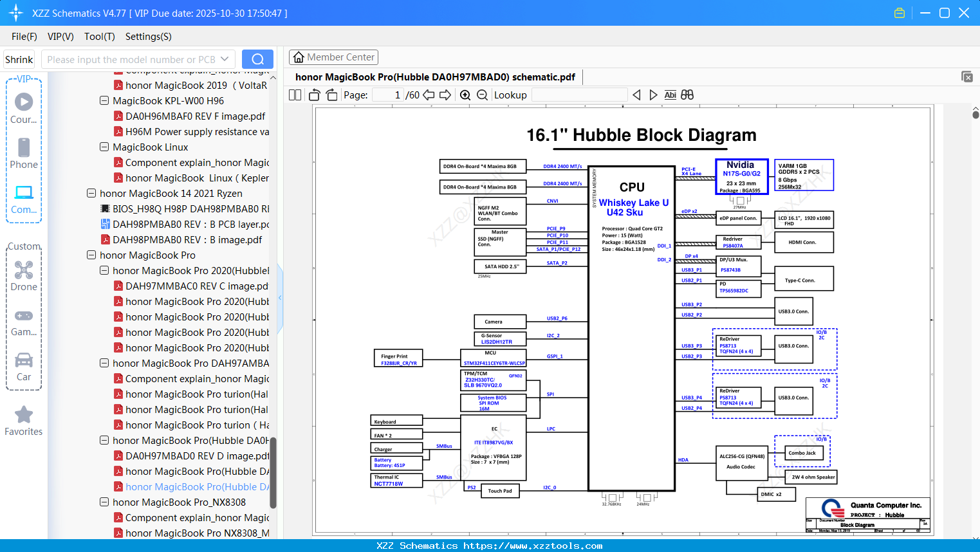Viewport: 980px width, 552px height.
Task: Select the Hubble DA0H97MBAD0 schematic.pdf tab
Action: point(435,77)
